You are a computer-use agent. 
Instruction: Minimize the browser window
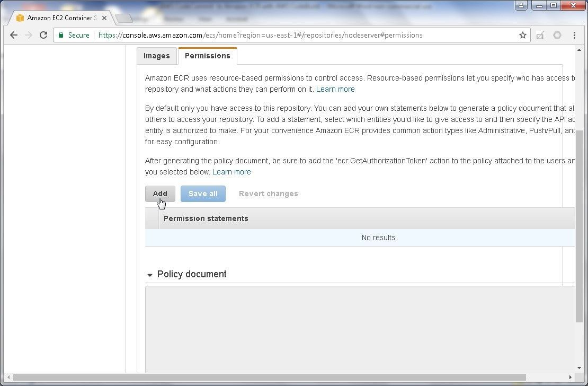pyautogui.click(x=539, y=5)
